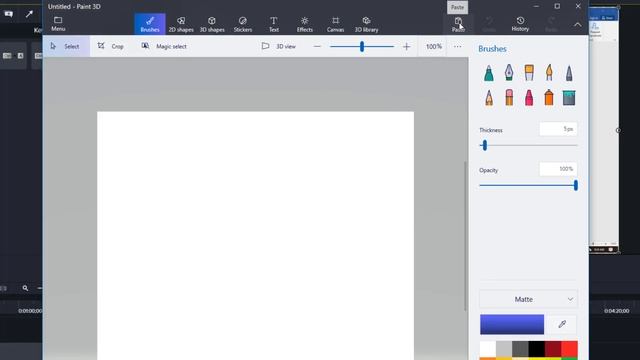
Task: Click the Opacity value field
Action: click(x=558, y=169)
